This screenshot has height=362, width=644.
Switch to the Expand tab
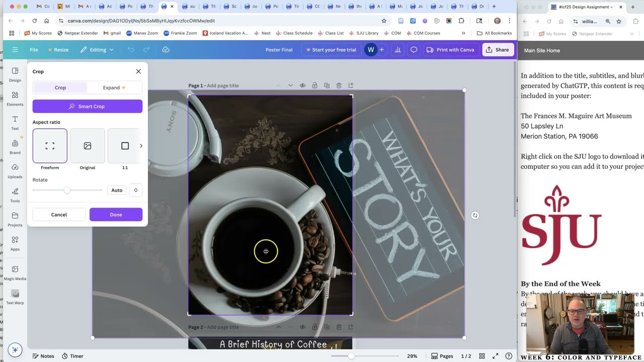click(114, 87)
